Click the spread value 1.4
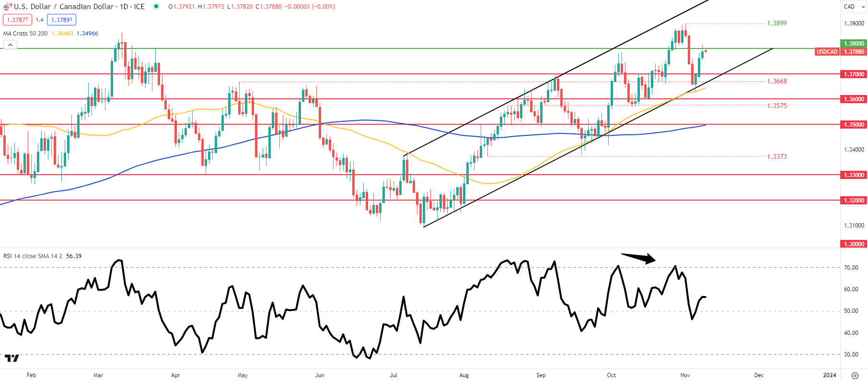Image resolution: width=868 pixels, height=381 pixels. pos(39,20)
